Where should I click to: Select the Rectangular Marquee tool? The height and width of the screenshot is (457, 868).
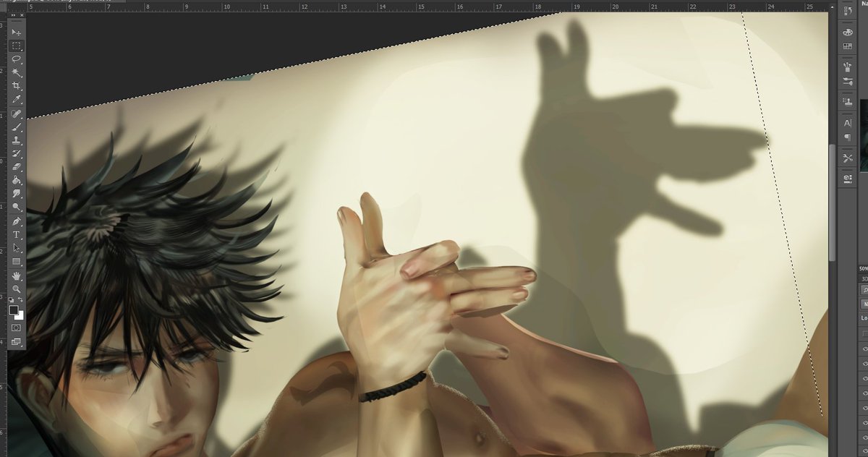[17, 46]
